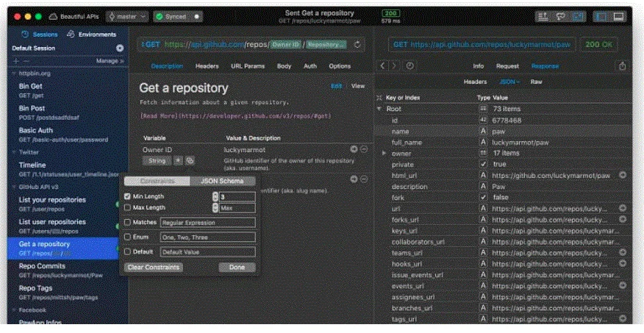This screenshot has height=333, width=644.
Task: Select the Bin Post request
Action: (68, 112)
